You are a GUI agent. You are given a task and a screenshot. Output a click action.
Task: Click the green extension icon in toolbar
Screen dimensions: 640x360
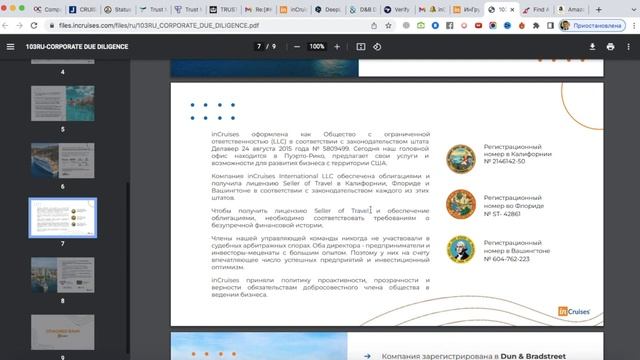[x=420, y=25]
